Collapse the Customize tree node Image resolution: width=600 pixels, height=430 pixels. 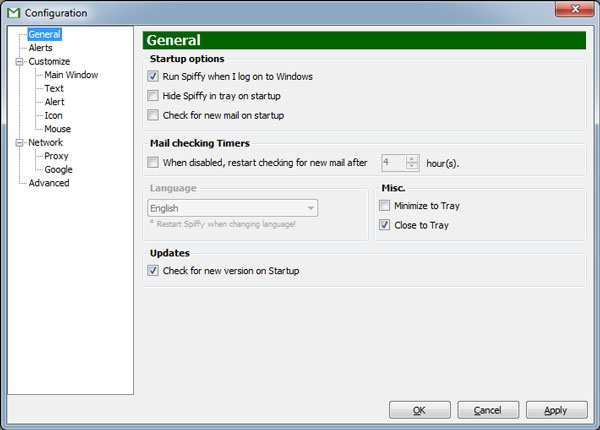pos(19,62)
